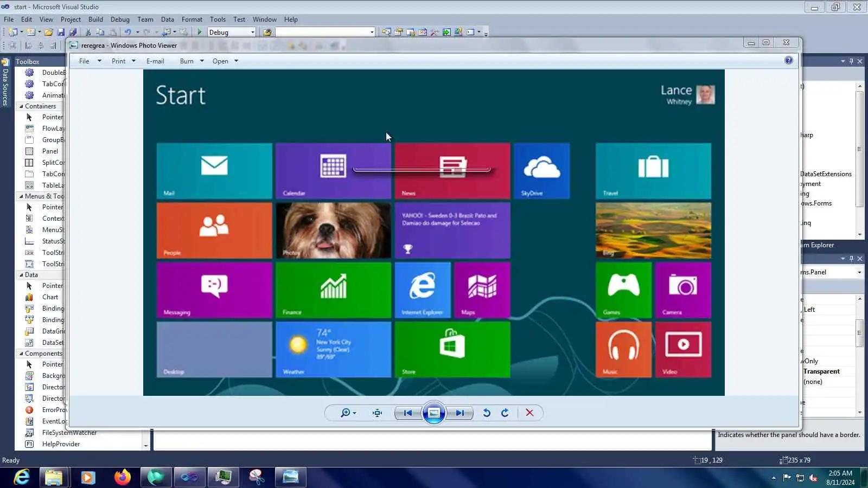Go to the previous photo in Photo Viewer
This screenshot has width=868, height=488.
(407, 413)
